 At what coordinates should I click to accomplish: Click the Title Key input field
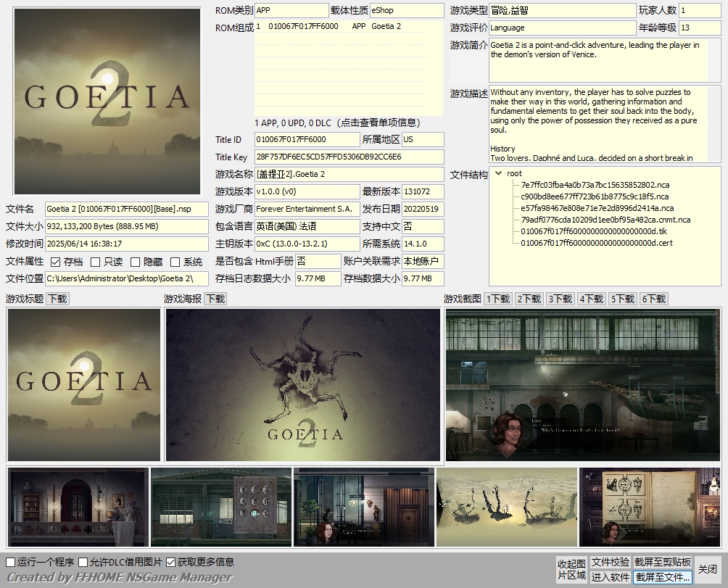[x=349, y=157]
